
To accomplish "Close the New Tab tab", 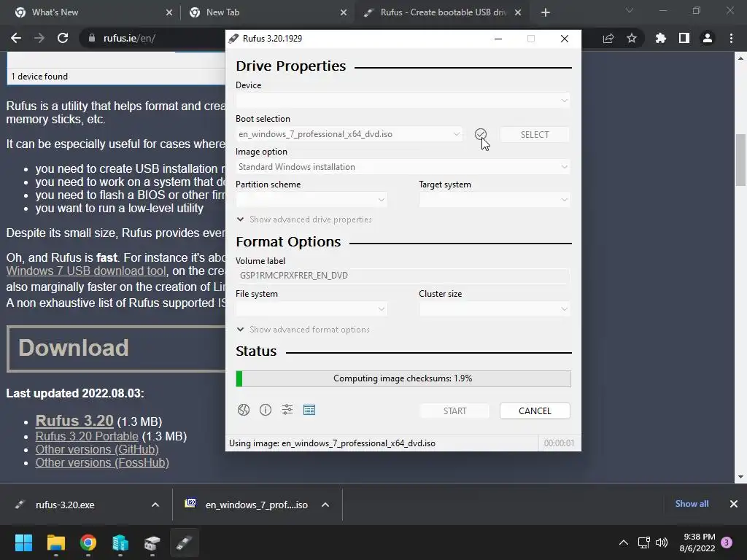I will click(x=344, y=12).
